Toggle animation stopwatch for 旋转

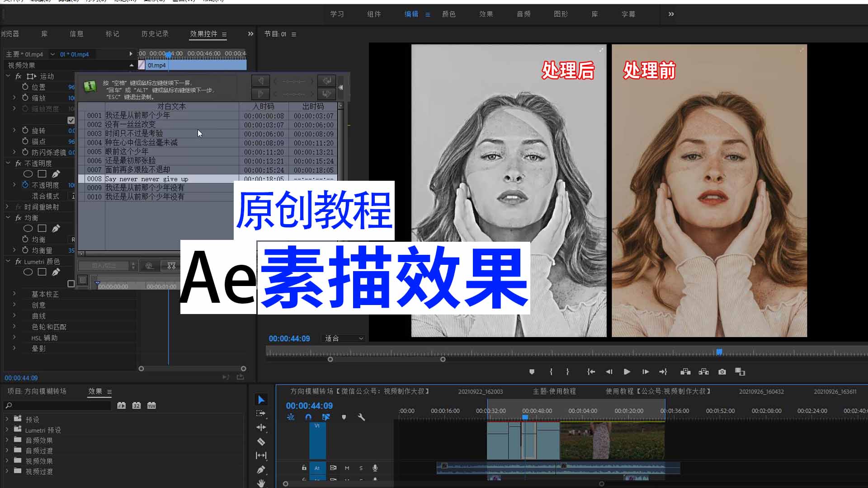[x=25, y=130]
